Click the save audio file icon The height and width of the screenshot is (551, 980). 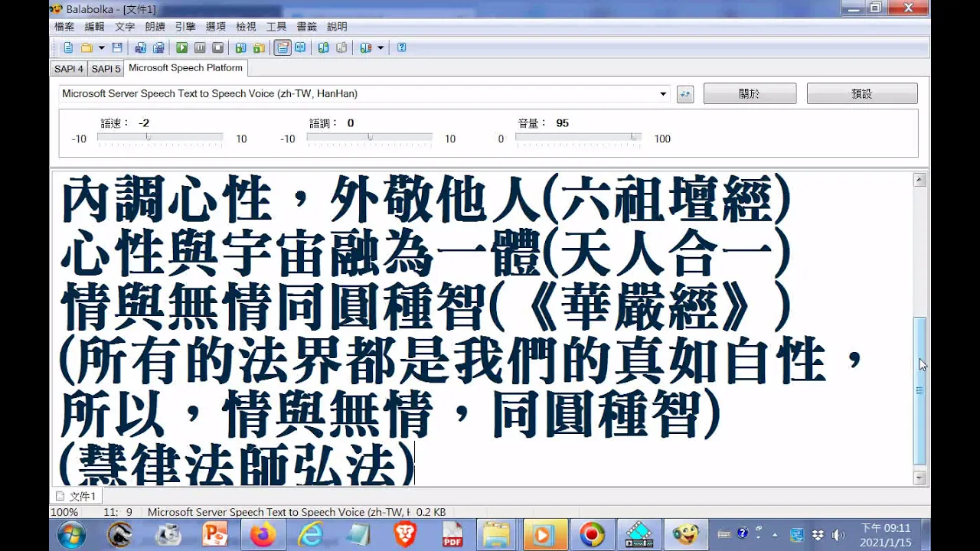click(140, 47)
